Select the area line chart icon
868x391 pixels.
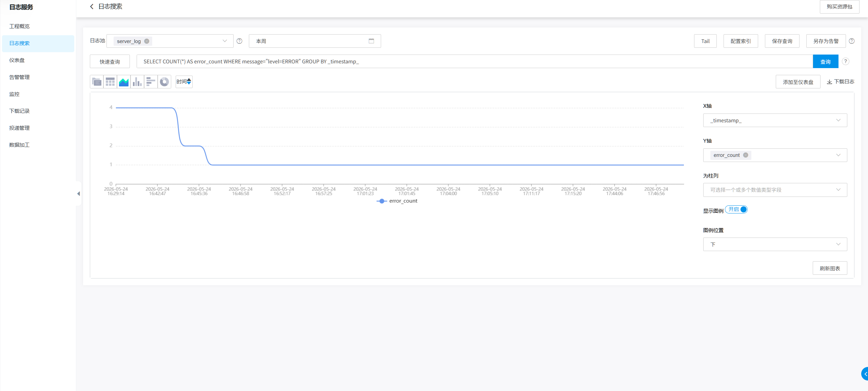(x=124, y=82)
